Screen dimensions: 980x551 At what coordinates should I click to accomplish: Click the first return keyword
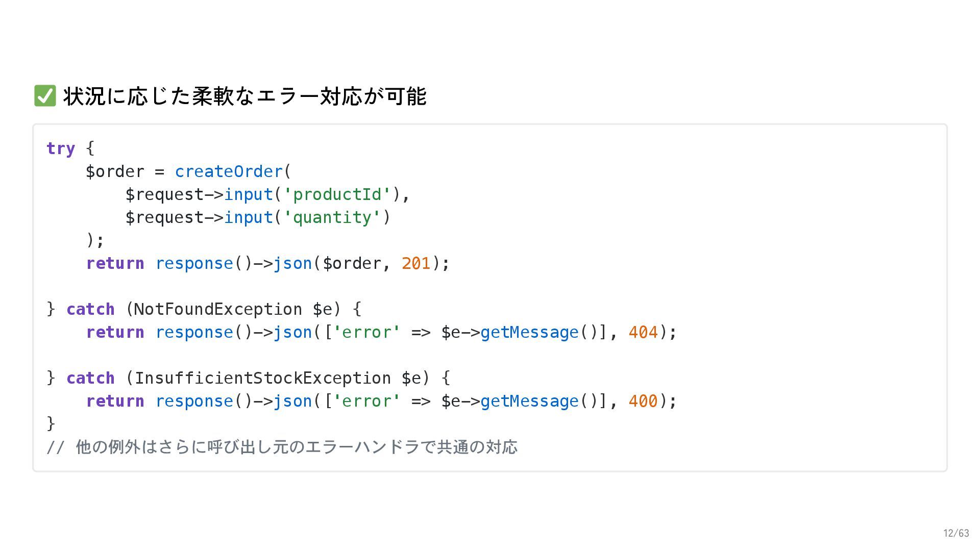coord(115,263)
